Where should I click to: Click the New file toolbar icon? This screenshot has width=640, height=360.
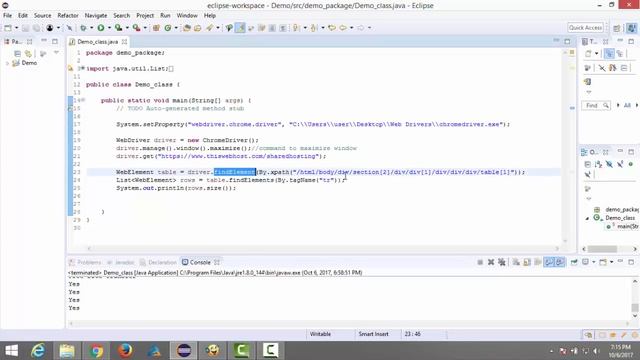tap(8, 28)
